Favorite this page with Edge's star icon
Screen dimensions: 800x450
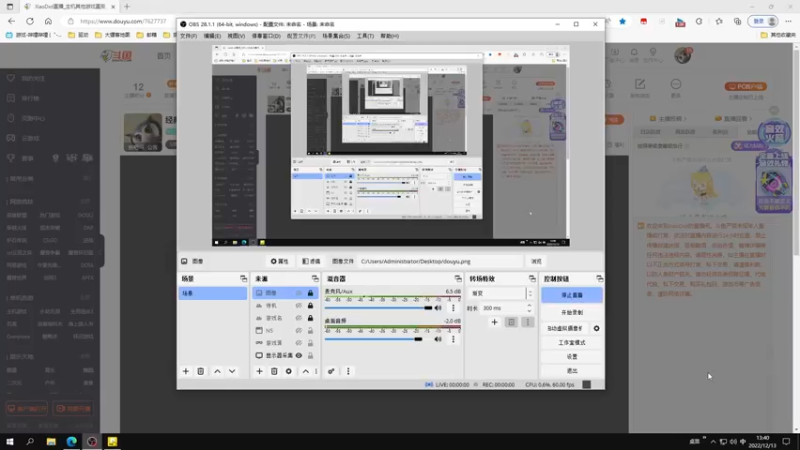tap(622, 21)
